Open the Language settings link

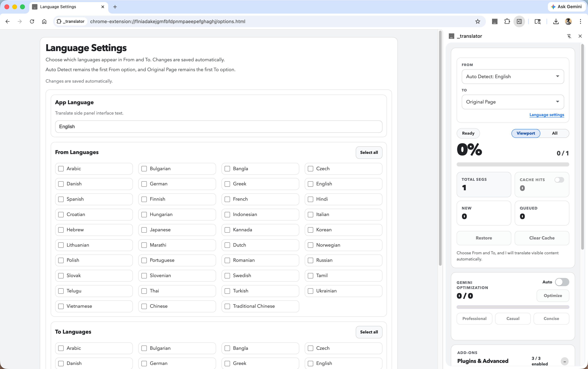tap(546, 115)
